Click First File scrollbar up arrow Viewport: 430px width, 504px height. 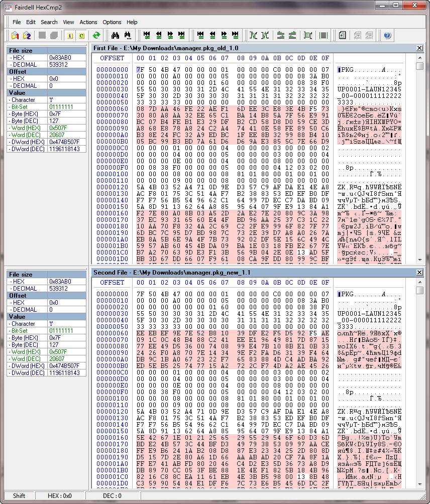(420, 58)
